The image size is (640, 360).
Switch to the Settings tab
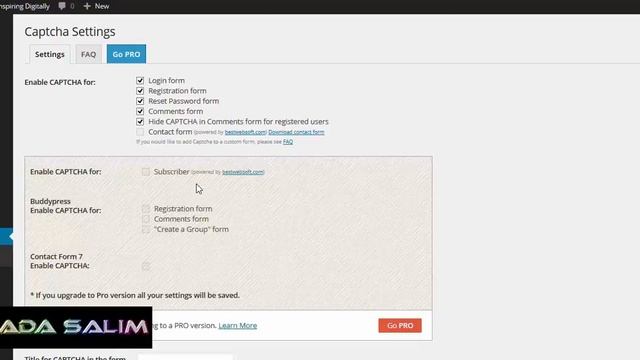[x=50, y=54]
